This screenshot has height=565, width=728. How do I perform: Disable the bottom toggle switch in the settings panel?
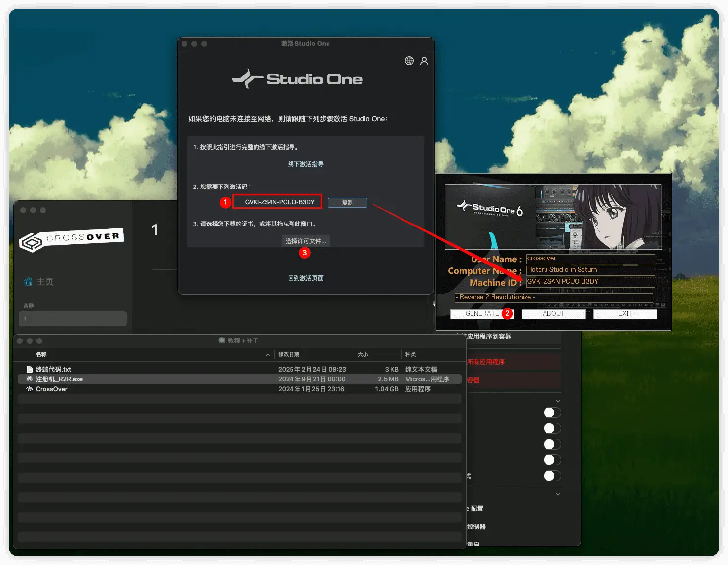click(551, 476)
